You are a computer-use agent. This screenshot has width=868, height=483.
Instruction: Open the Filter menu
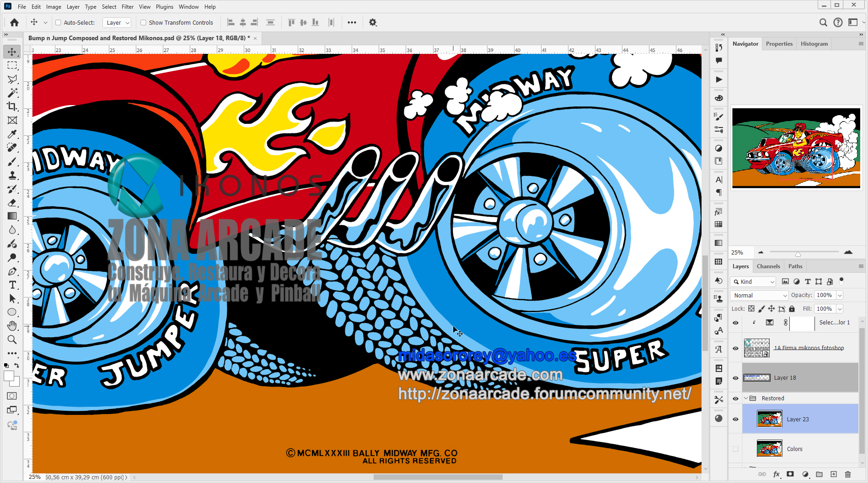coord(128,7)
